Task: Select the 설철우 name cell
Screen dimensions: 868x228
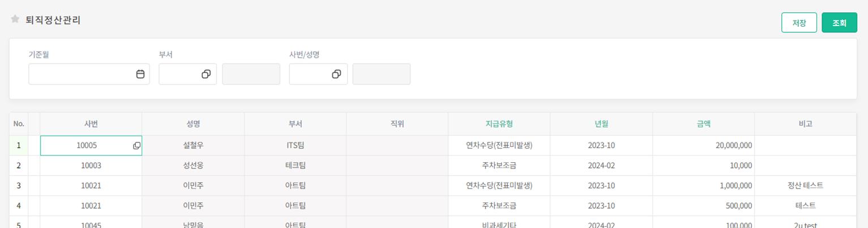Action: point(193,145)
